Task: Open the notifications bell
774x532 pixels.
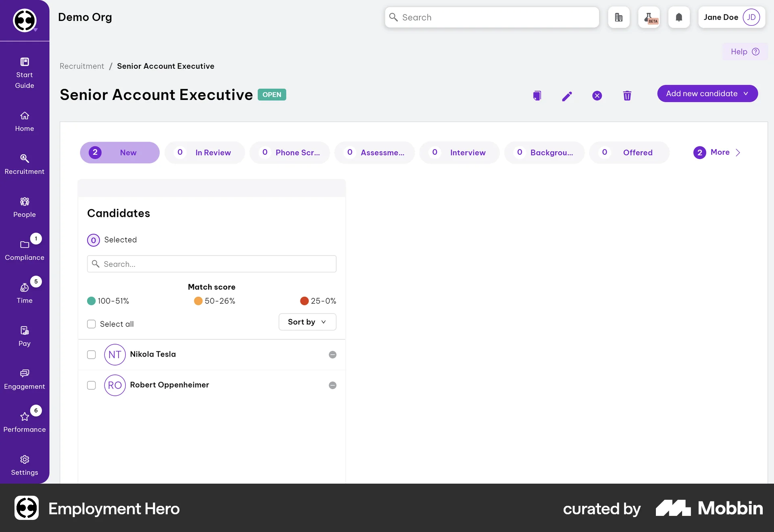Action: click(x=679, y=17)
